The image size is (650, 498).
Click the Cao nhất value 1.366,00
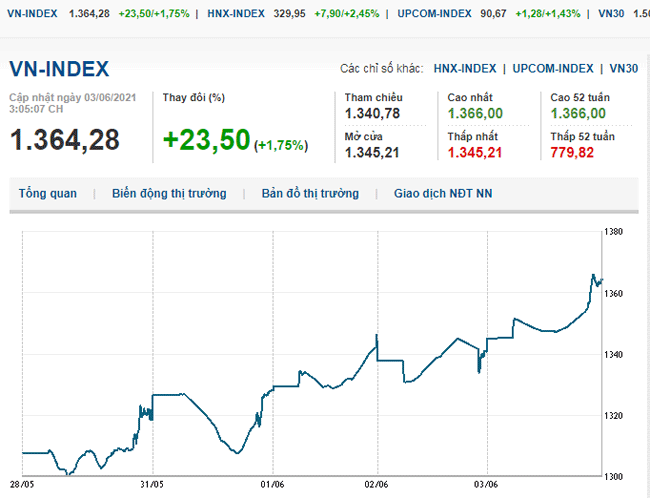[x=475, y=113]
